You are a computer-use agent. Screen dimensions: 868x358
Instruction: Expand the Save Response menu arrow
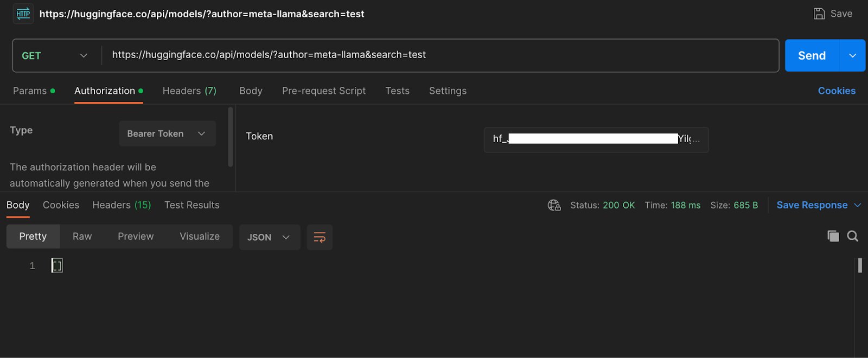click(858, 205)
